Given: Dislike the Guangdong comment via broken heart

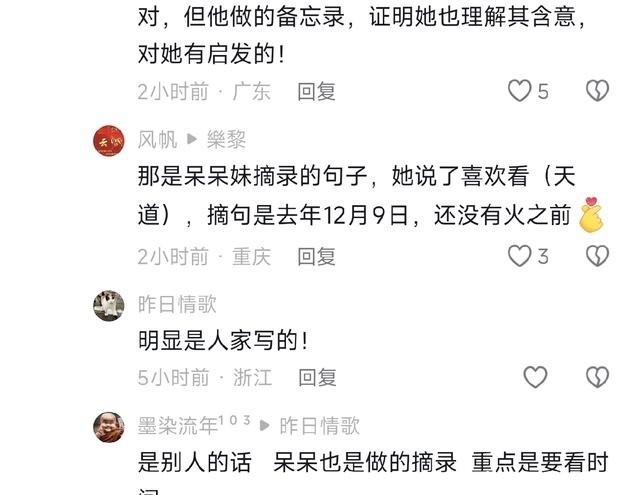Looking at the screenshot, I should [x=597, y=91].
